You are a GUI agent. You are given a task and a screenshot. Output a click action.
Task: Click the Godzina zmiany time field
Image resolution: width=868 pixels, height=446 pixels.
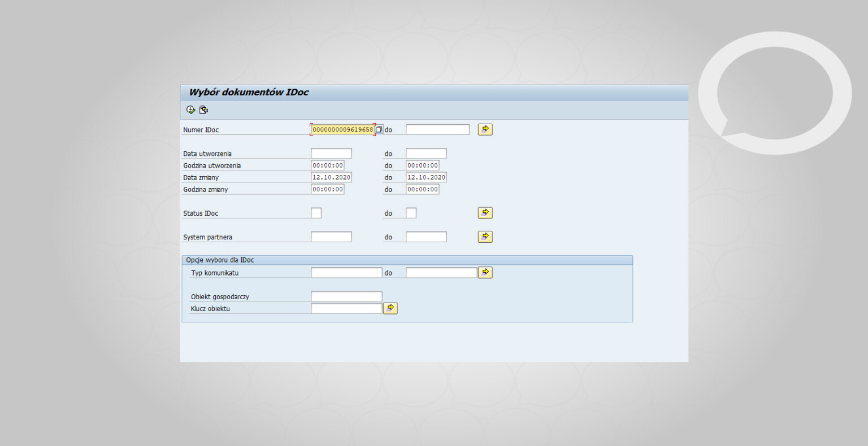[x=328, y=189]
